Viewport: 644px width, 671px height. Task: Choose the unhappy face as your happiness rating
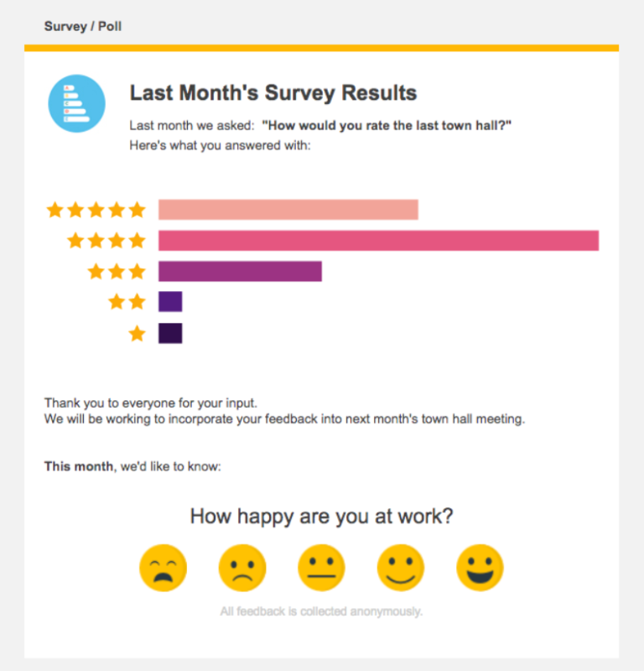pos(241,567)
